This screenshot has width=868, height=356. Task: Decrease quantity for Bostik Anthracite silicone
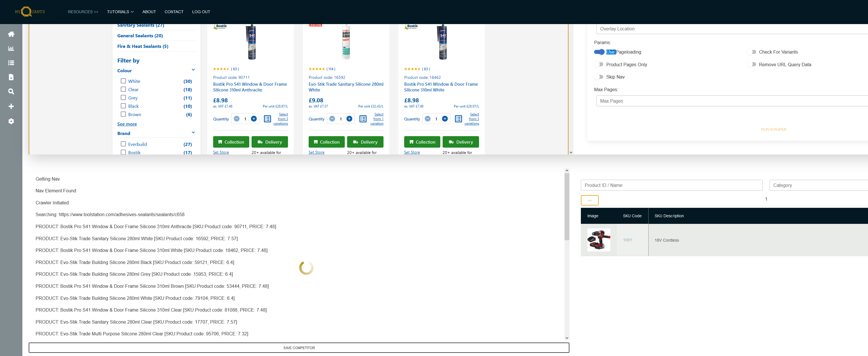237,119
